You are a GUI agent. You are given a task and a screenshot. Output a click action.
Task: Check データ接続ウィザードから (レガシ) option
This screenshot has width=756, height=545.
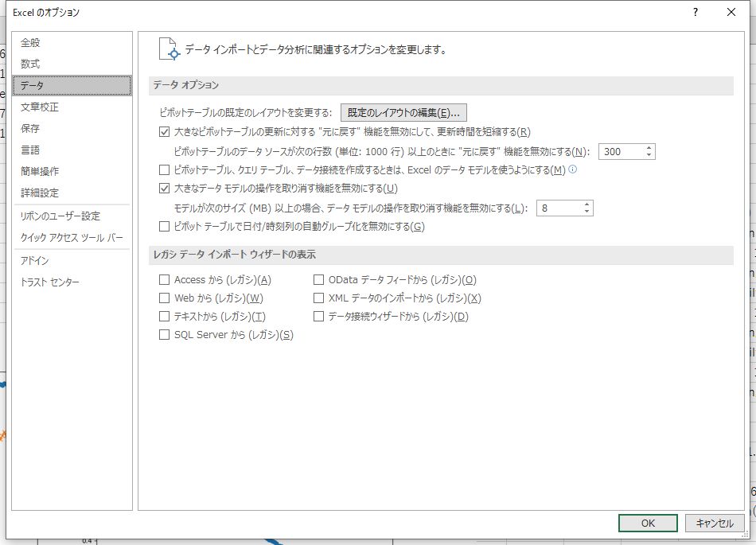(x=318, y=317)
